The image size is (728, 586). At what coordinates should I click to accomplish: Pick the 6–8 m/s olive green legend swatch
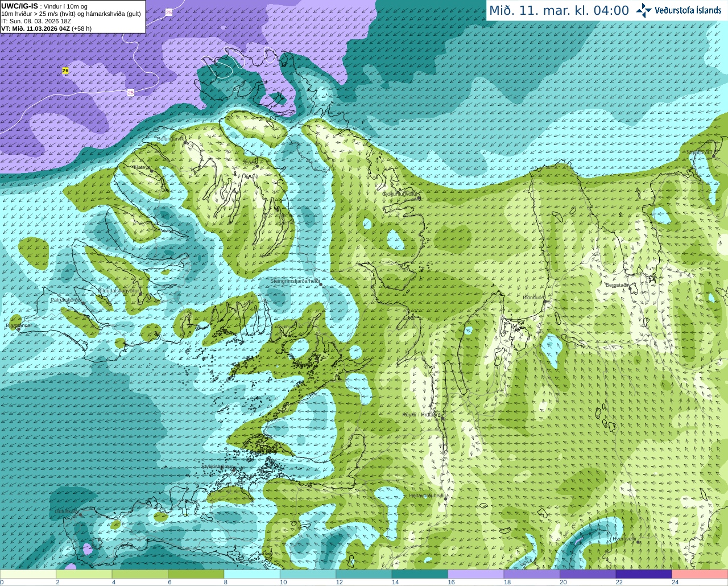coord(196,574)
